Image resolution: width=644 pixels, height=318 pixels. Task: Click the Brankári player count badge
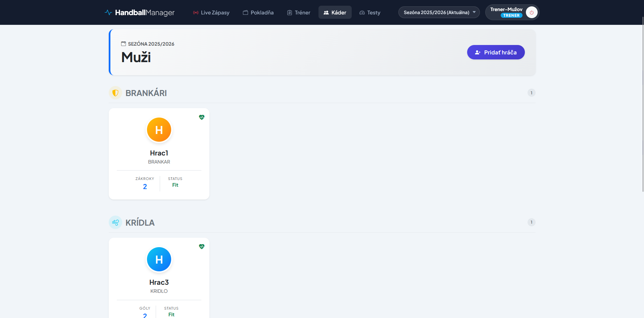pos(531,93)
